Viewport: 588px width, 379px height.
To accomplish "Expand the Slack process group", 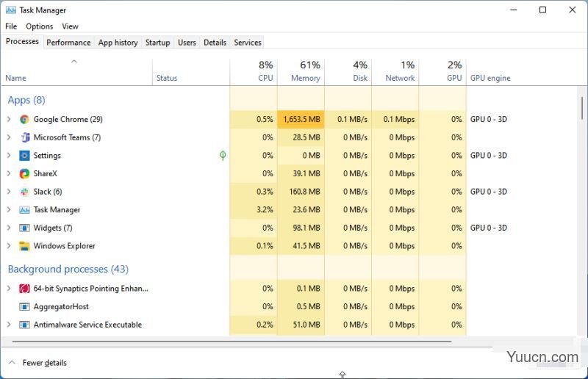I will [x=9, y=192].
